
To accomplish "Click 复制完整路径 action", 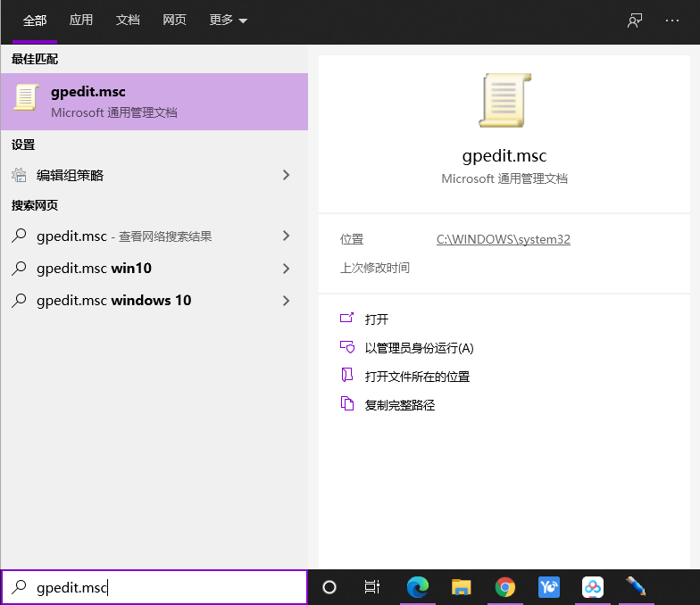I will point(399,405).
